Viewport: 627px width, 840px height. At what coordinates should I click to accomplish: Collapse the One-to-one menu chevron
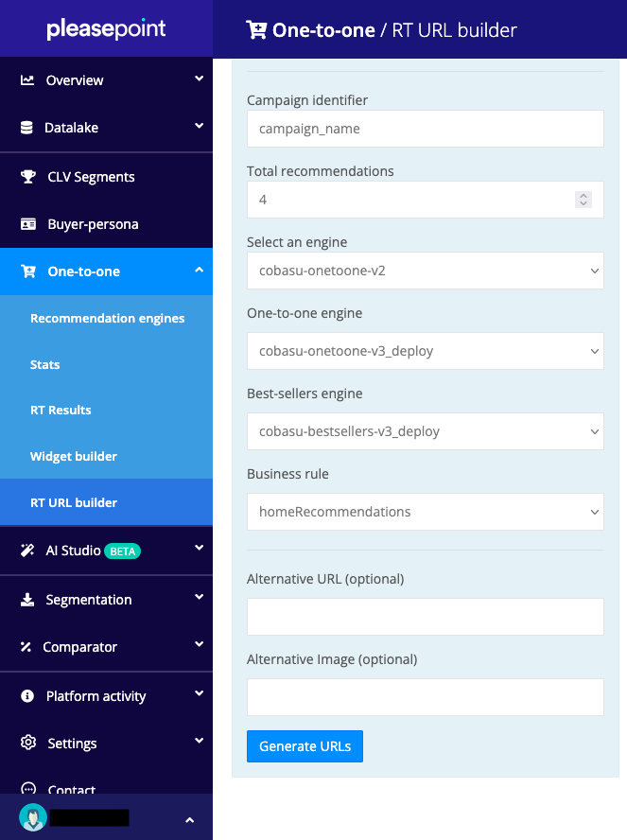199,271
